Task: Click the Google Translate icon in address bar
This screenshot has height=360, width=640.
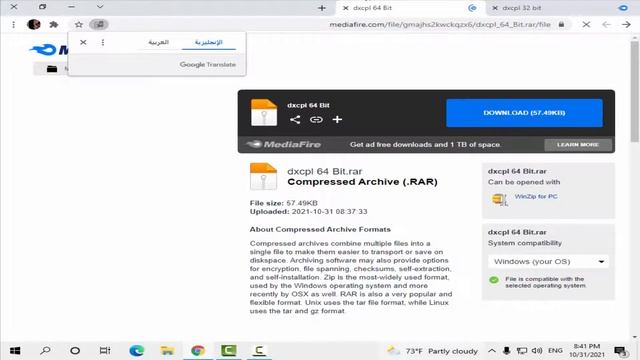Action: [x=99, y=24]
